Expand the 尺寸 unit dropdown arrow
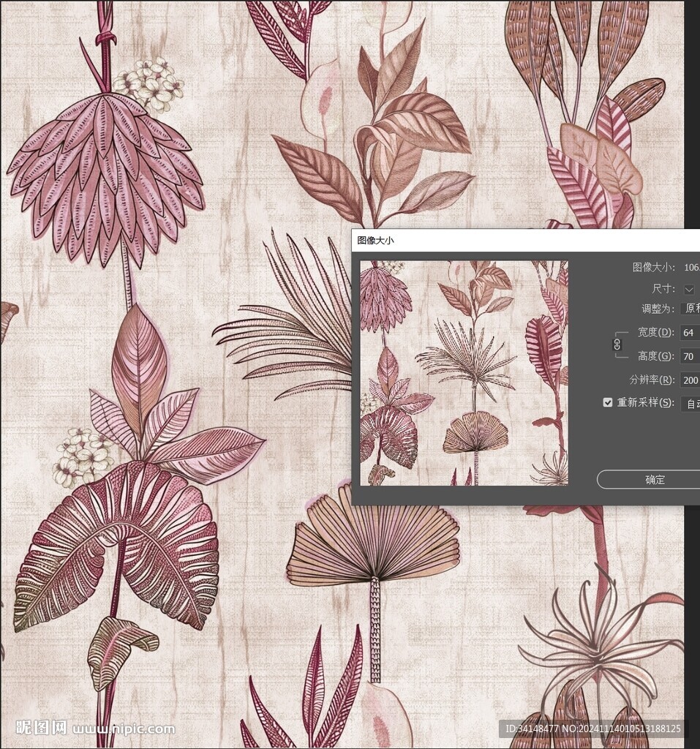The width and height of the screenshot is (700, 749). [x=689, y=289]
